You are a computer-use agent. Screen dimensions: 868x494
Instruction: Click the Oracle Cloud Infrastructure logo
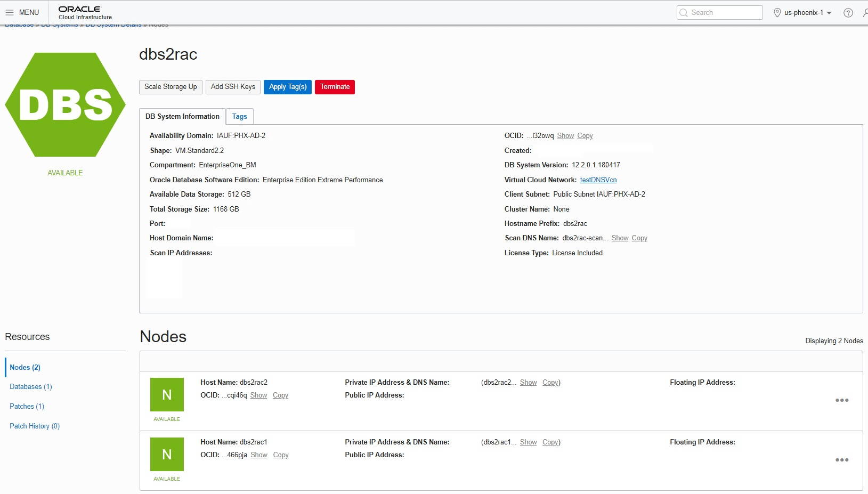pos(85,13)
